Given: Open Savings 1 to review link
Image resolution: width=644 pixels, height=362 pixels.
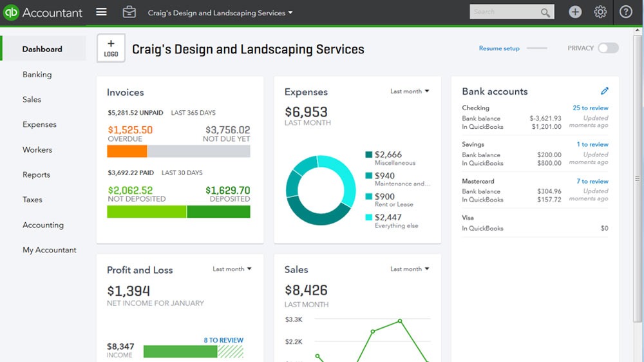Looking at the screenshot, I should coord(592,144).
